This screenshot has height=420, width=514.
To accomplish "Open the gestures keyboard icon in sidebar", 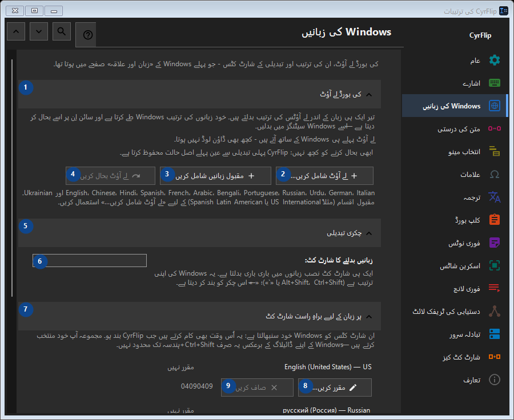I will pos(495,83).
